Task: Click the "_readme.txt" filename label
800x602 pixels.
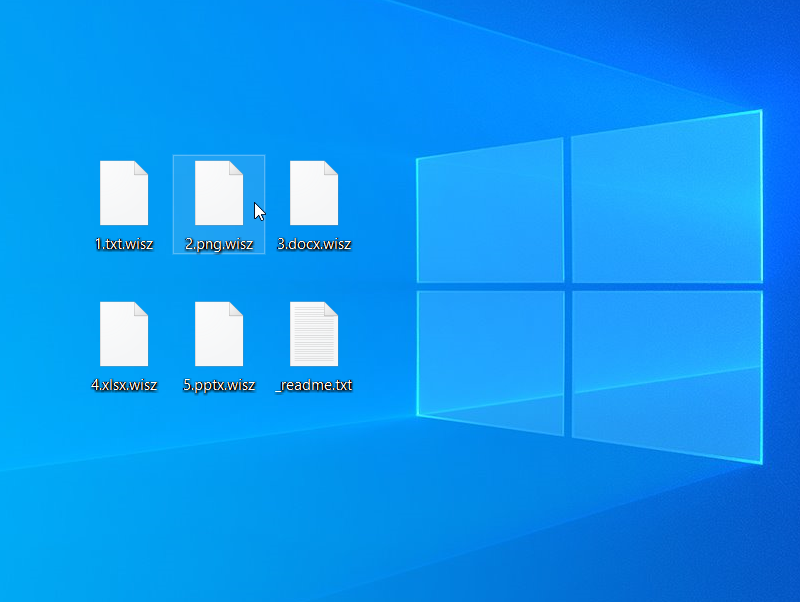Action: coord(314,385)
